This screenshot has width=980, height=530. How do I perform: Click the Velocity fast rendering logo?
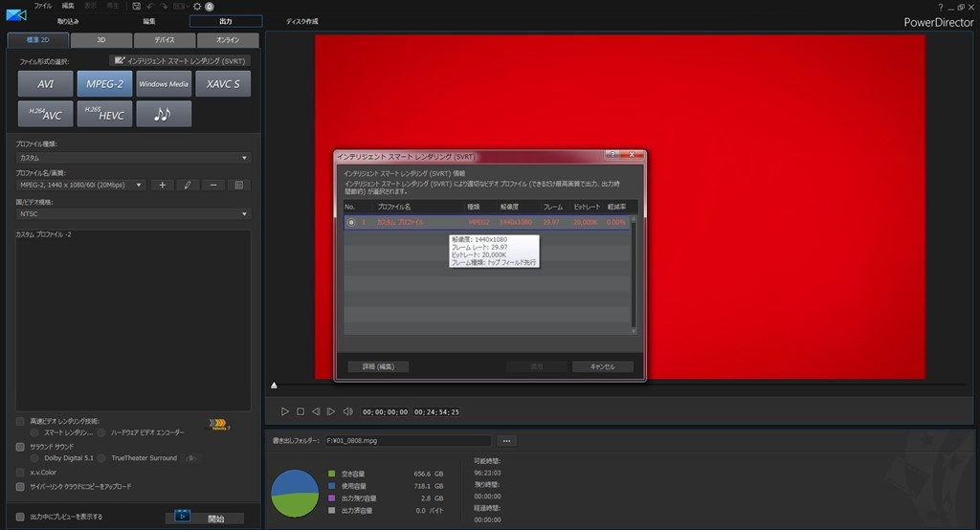pos(219,425)
